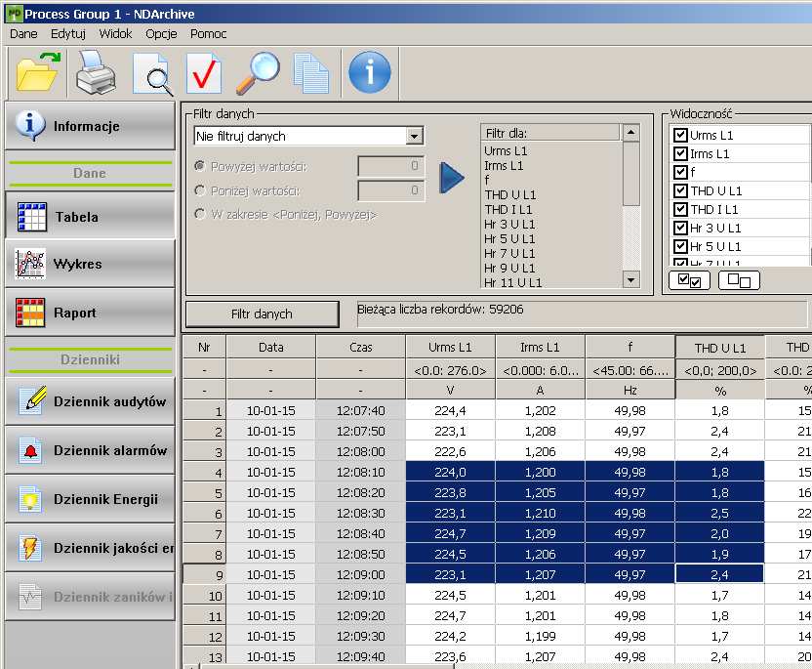Open file with the folder toolbar icon
812x669 pixels.
[37, 72]
